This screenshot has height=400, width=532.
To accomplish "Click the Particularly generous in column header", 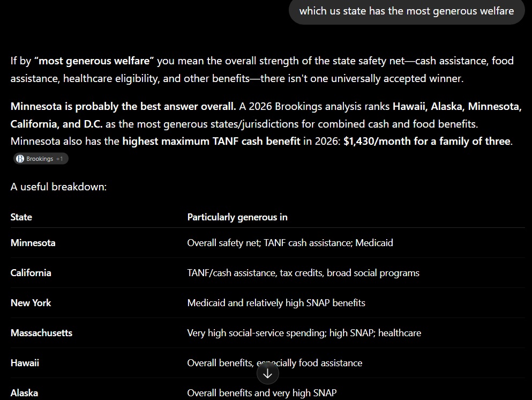I will (x=237, y=217).
